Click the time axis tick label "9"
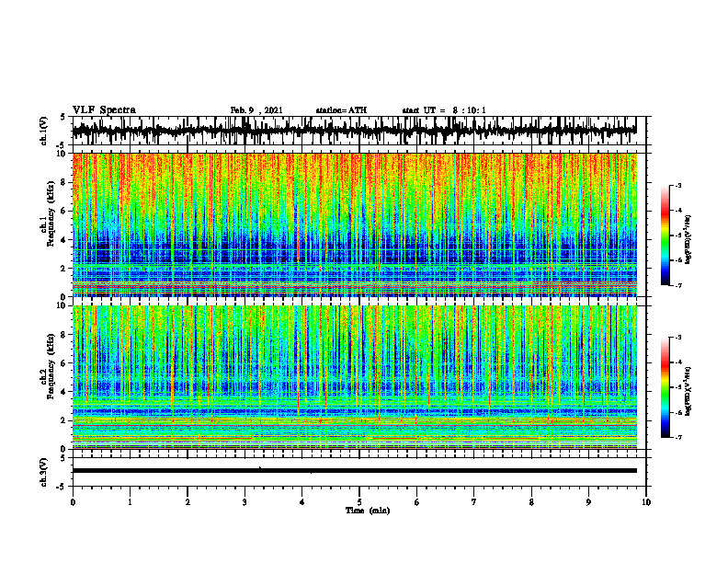The width and height of the screenshot is (728, 563). coord(588,502)
